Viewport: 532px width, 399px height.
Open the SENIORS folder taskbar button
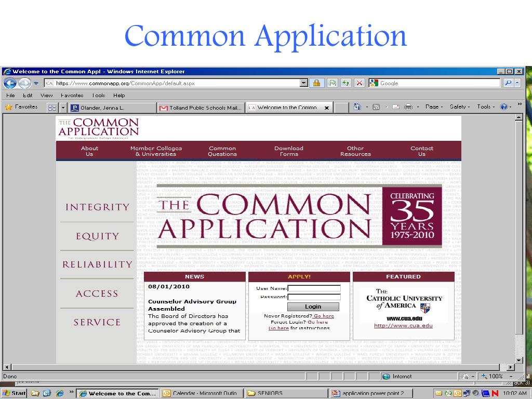(x=286, y=394)
